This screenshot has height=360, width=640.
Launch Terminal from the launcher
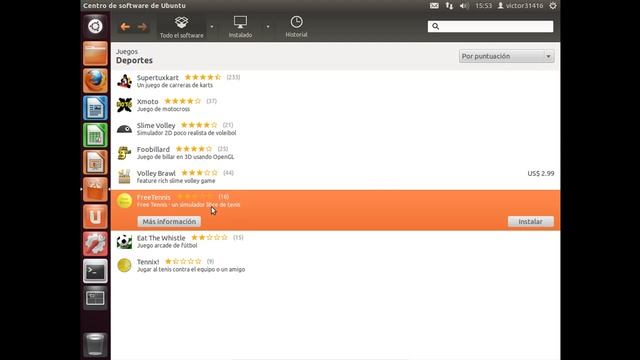[95, 271]
